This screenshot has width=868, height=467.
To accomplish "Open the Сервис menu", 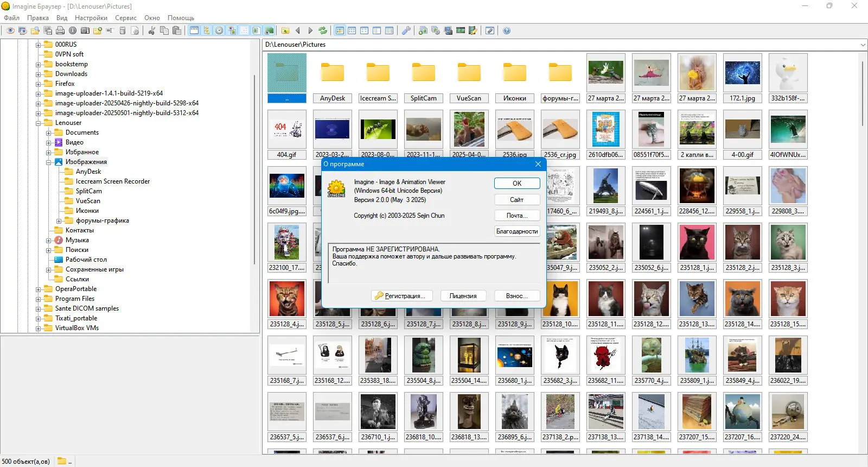I will pyautogui.click(x=126, y=18).
